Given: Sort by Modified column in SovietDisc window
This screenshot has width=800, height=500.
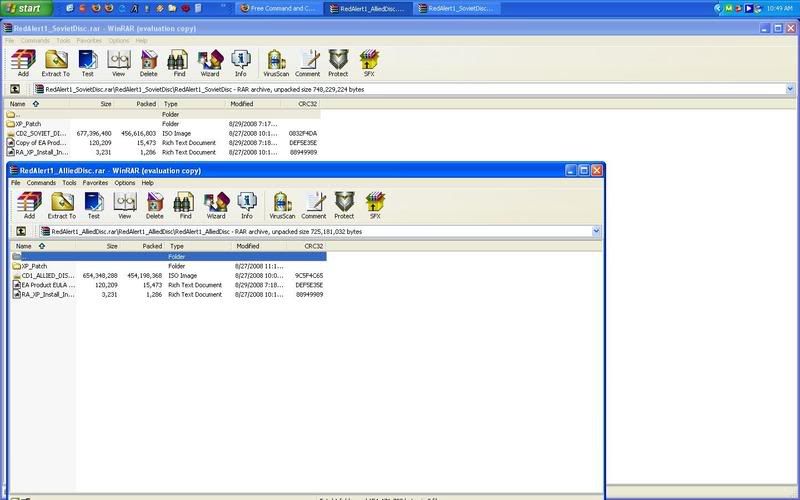Looking at the screenshot, I should click(x=253, y=104).
